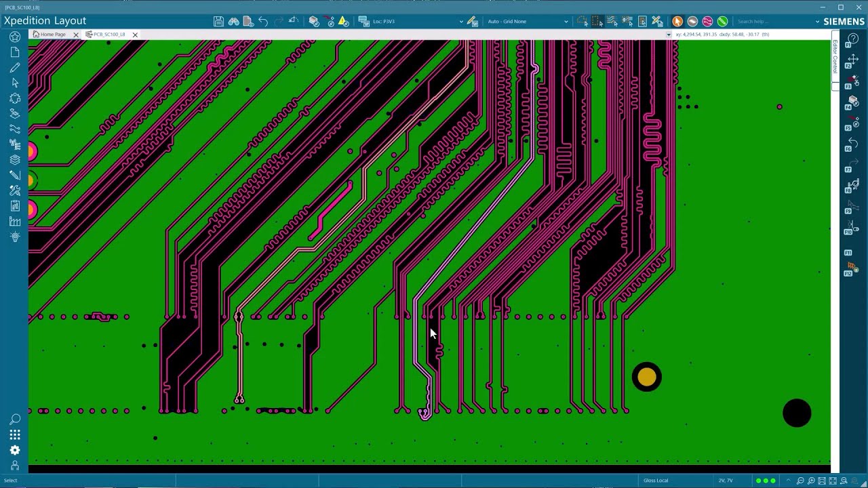This screenshot has height=488, width=868.
Task: Click the Select status text at bottom left
Action: 11,481
